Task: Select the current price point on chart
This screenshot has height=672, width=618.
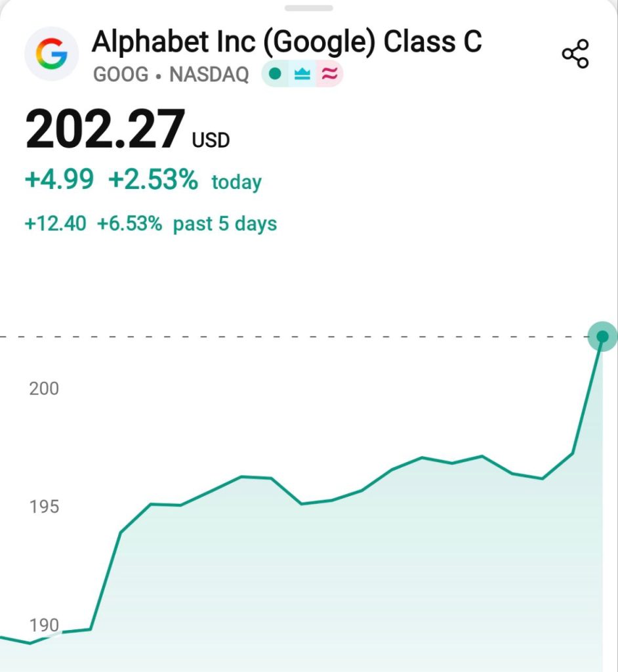Action: tap(602, 337)
